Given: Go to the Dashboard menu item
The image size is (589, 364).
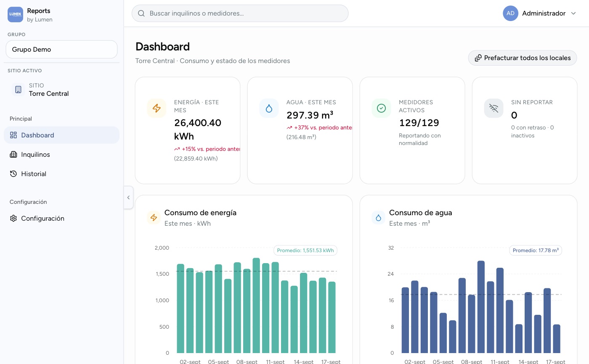Looking at the screenshot, I should [61, 135].
